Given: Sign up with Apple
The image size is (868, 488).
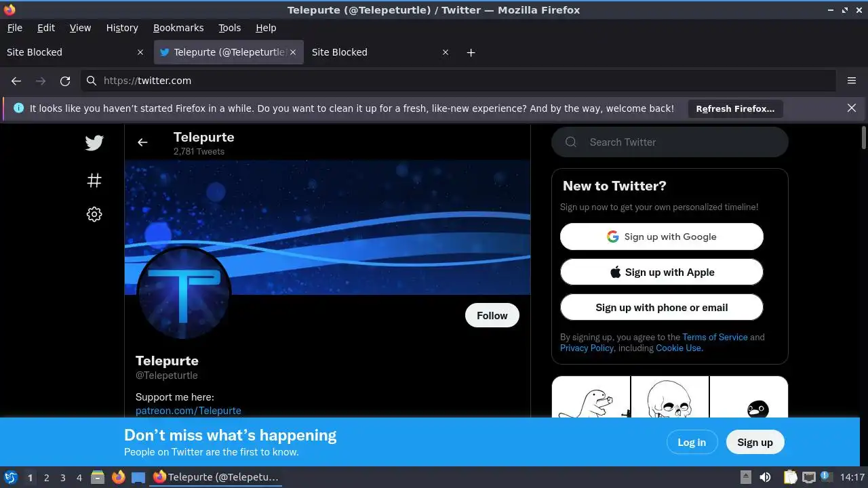Looking at the screenshot, I should pyautogui.click(x=662, y=272).
